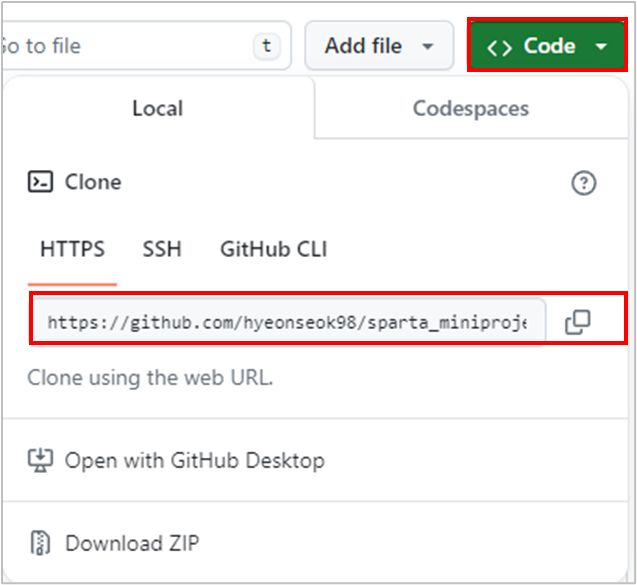This screenshot has height=585, width=637.
Task: Click the desktop download icon beside GitHub Desktop
Action: (x=40, y=460)
